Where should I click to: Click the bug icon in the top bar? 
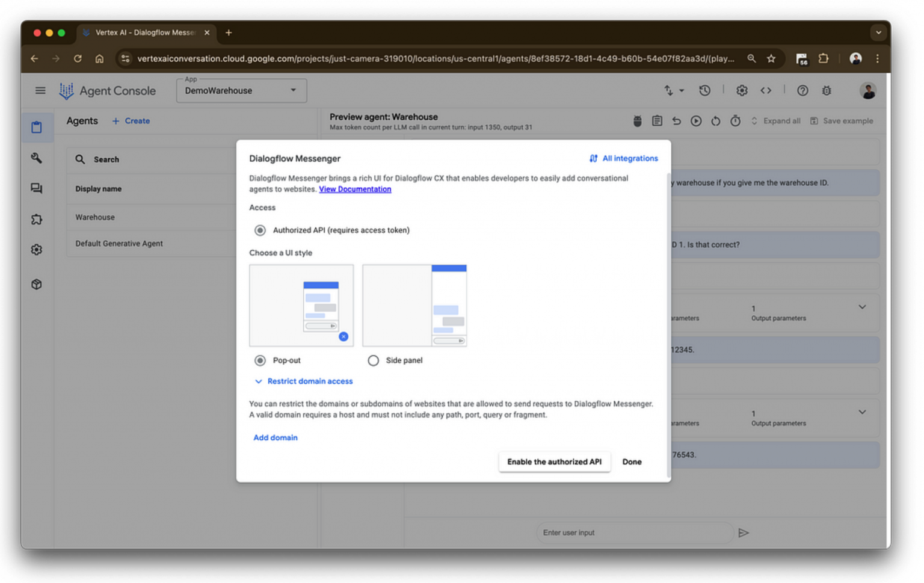(x=827, y=90)
